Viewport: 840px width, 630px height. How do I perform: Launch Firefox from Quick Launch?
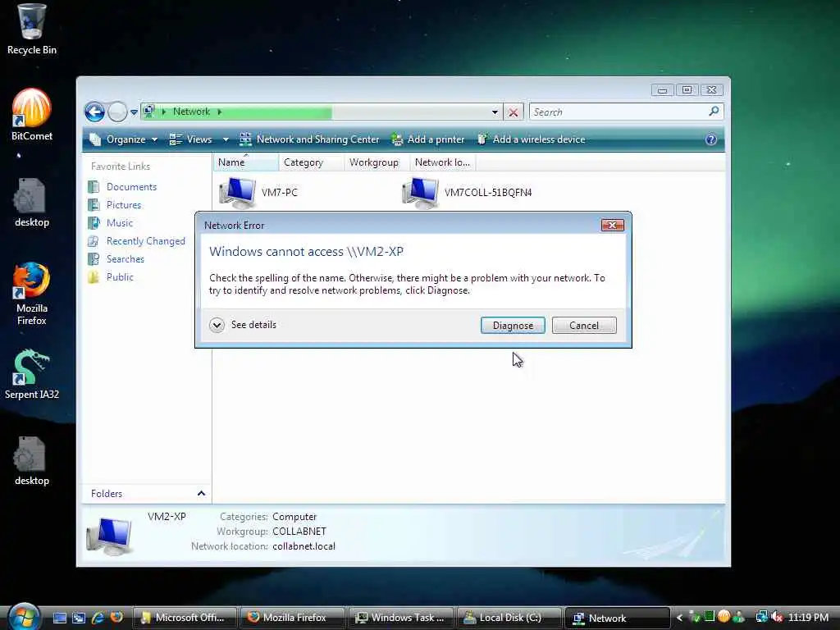116,618
